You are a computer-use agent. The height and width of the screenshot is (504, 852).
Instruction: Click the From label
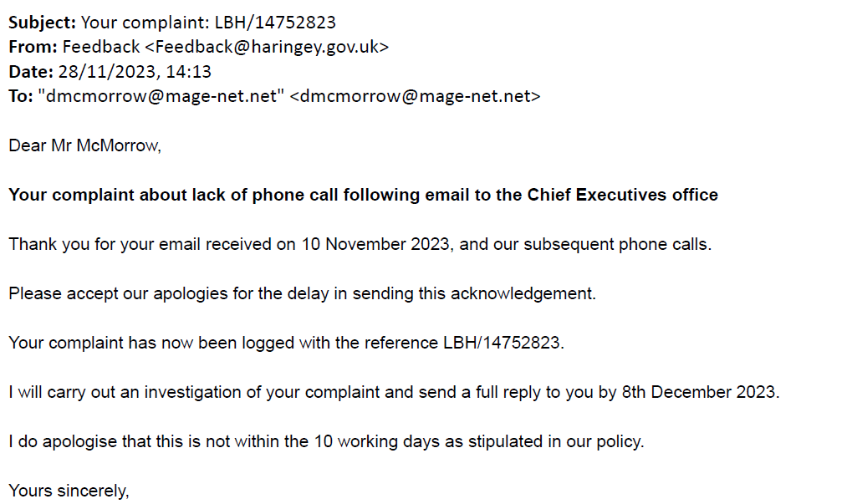[33, 47]
